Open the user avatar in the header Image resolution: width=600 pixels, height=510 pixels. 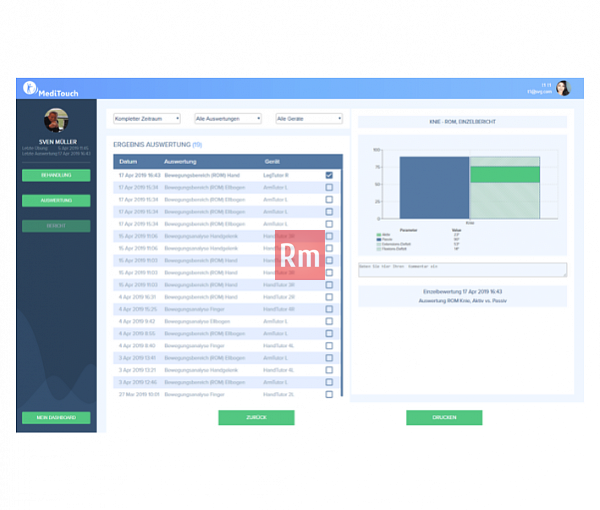(563, 88)
